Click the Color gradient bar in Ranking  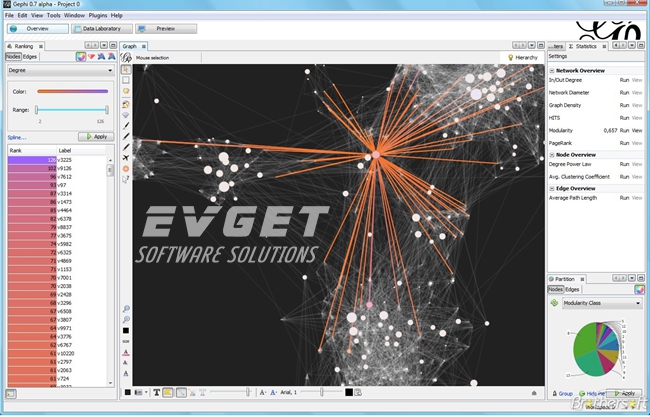(73, 91)
